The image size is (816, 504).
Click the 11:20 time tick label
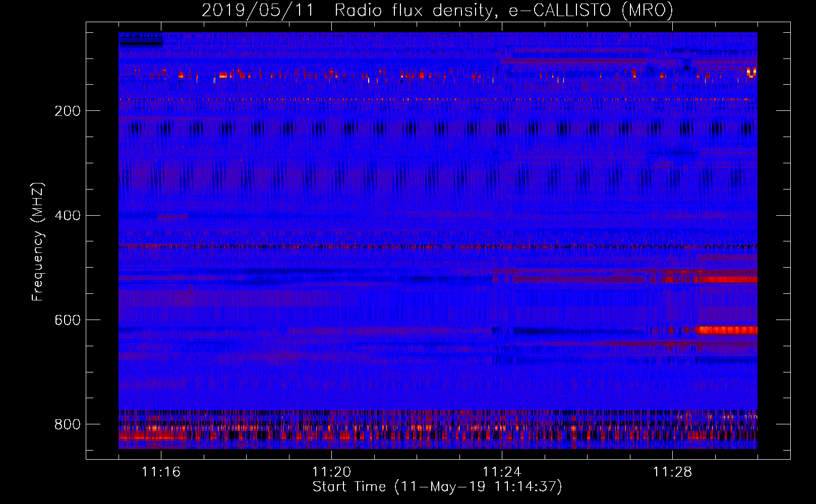click(x=332, y=472)
